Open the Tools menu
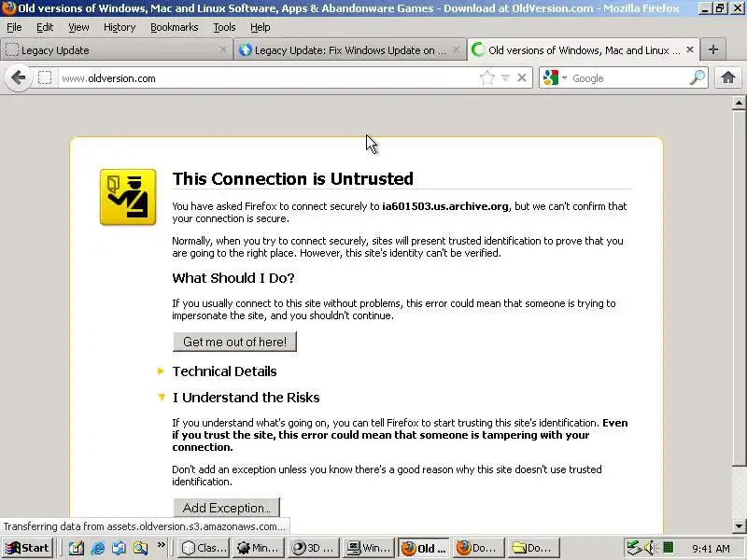This screenshot has height=560, width=747. pyautogui.click(x=224, y=27)
